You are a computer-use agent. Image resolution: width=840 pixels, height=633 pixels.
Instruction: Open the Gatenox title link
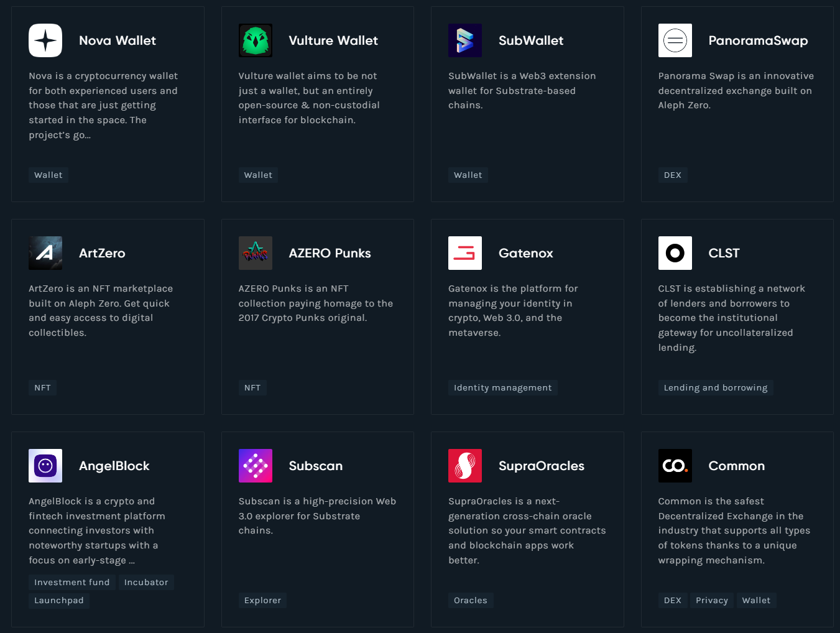pyautogui.click(x=525, y=253)
